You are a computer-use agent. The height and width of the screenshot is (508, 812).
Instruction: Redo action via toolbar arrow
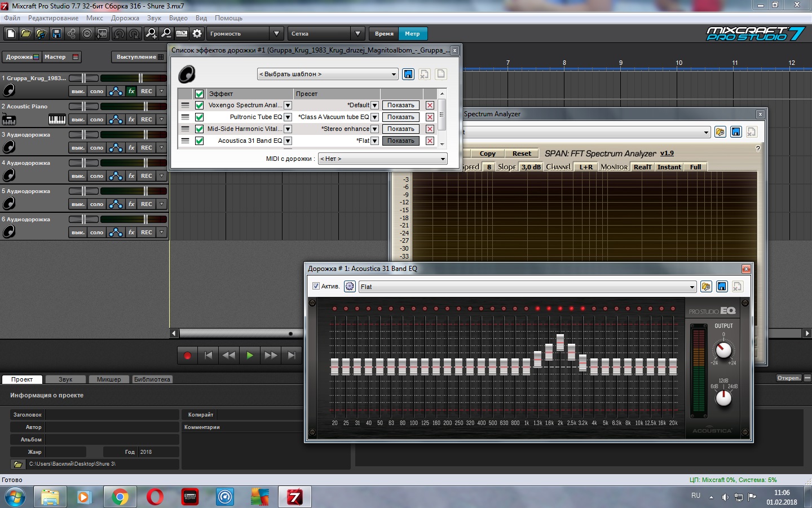click(x=134, y=34)
